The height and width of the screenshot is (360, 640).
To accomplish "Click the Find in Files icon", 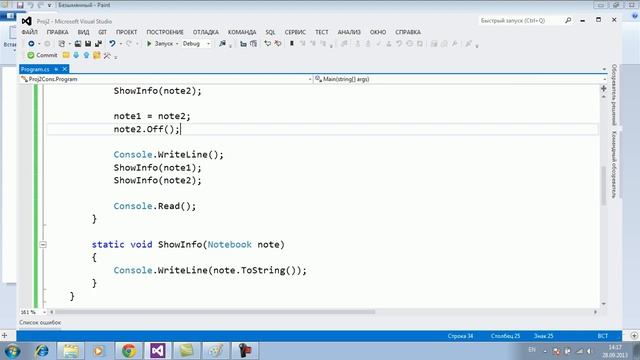I will point(222,44).
